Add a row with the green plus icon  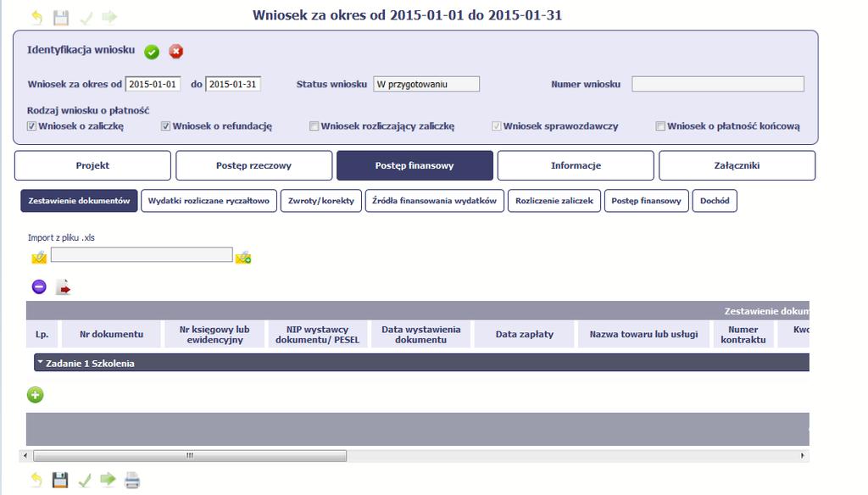(x=36, y=395)
